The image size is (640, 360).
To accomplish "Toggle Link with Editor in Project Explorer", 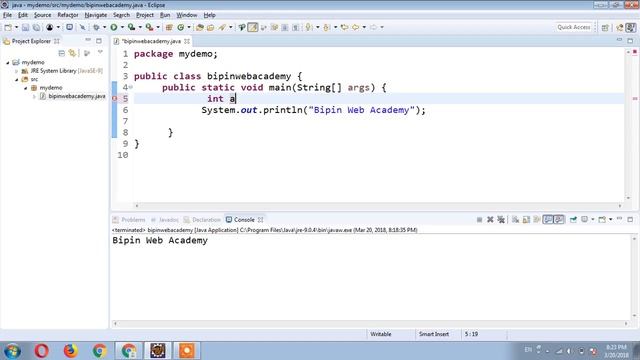I will pos(73,53).
